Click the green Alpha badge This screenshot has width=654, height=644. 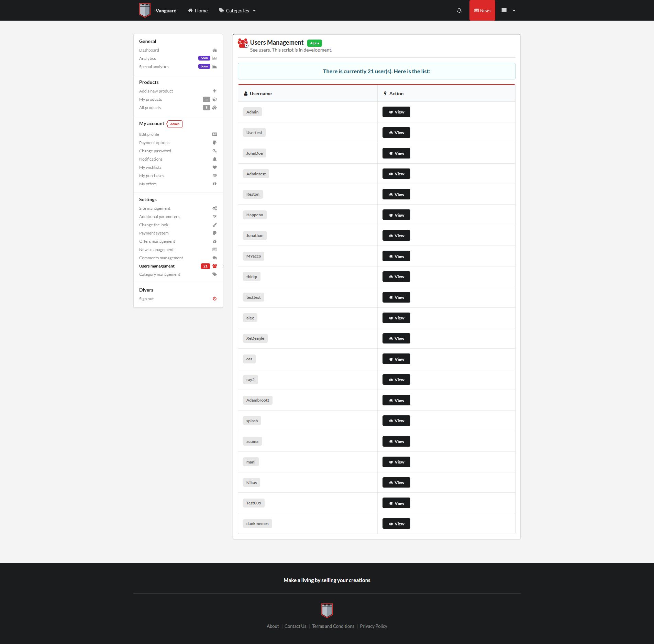click(x=314, y=43)
